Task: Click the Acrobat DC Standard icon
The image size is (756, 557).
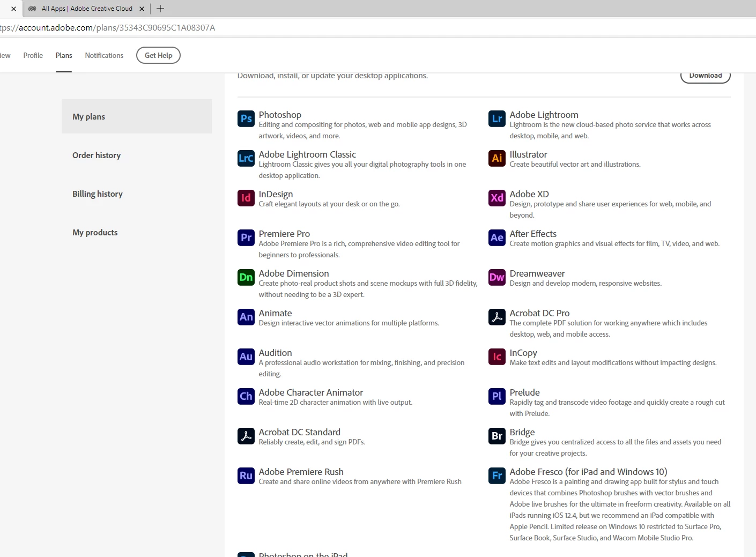Action: [246, 436]
